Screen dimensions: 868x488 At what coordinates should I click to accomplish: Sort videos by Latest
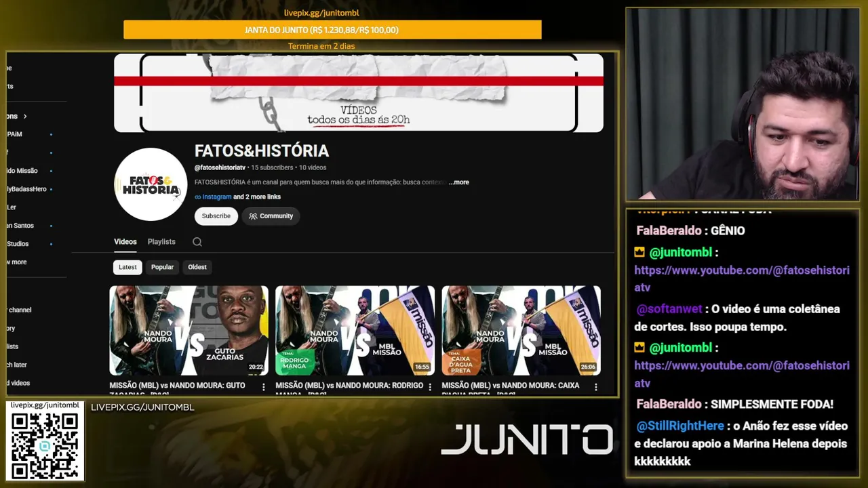(127, 267)
